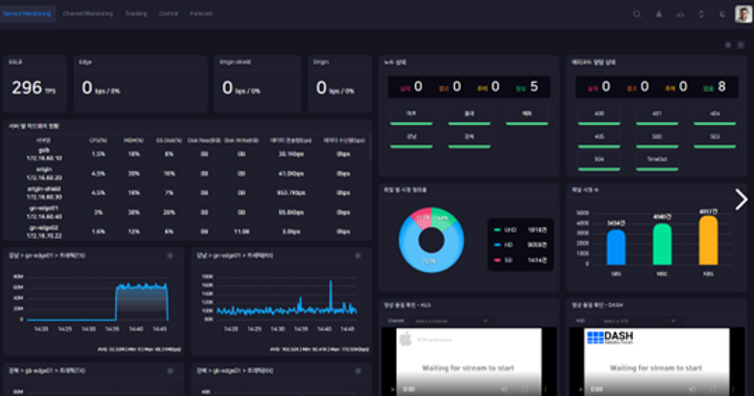The width and height of the screenshot is (754, 396).
Task: Click the 401 status code button
Action: click(x=657, y=115)
